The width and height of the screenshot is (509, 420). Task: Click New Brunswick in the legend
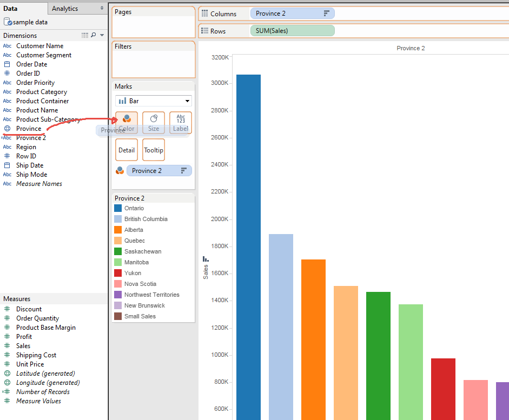145,305
